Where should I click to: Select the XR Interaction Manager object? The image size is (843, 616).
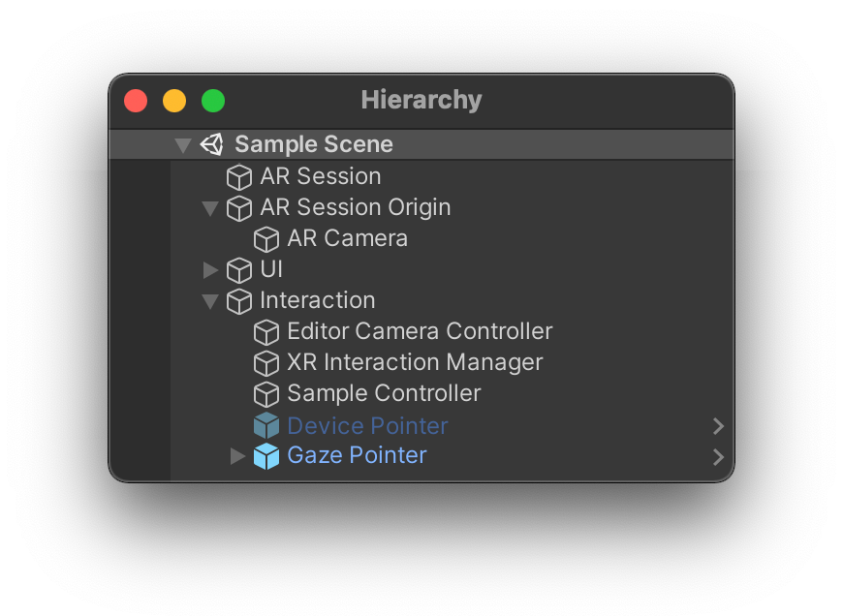pos(415,362)
